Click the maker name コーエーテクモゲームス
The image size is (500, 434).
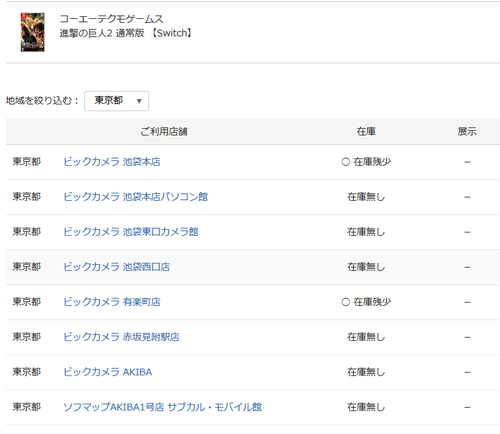[111, 19]
